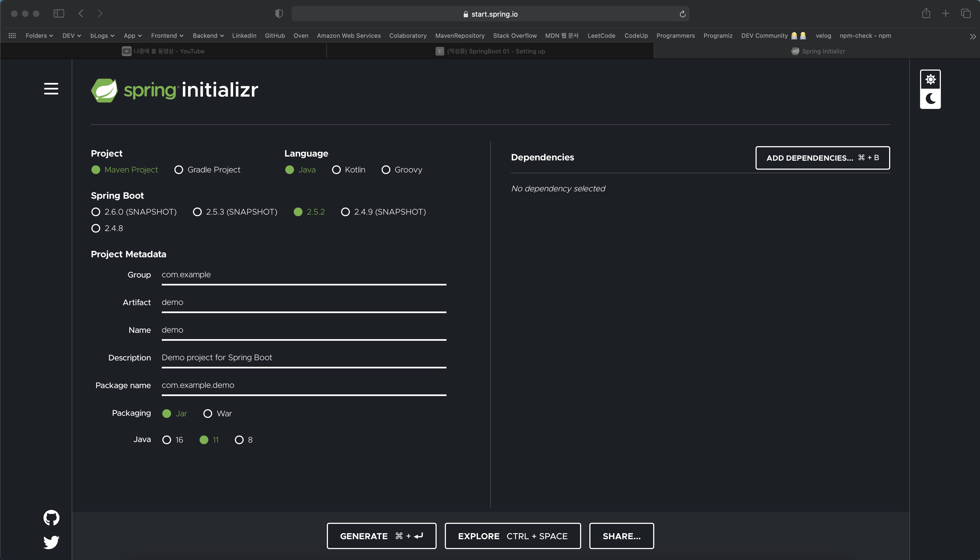Viewport: 980px width, 560px height.
Task: Open a new tab with plus icon
Action: tap(946, 13)
